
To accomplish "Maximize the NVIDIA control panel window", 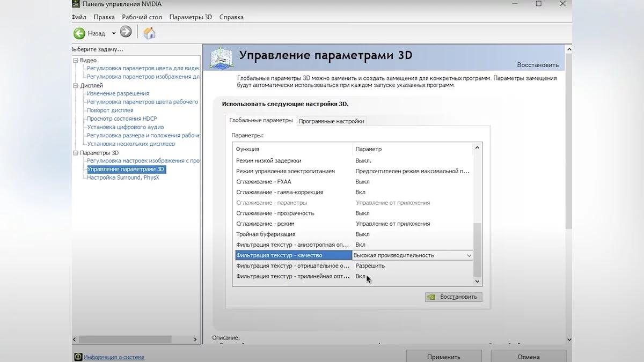I will click(x=538, y=4).
